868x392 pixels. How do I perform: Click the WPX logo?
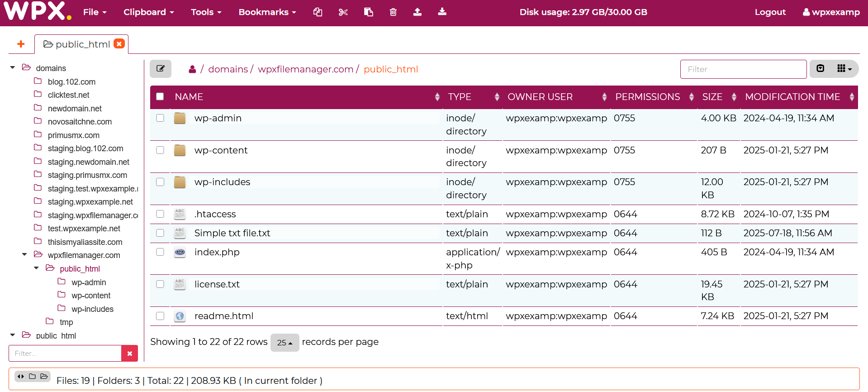38,11
